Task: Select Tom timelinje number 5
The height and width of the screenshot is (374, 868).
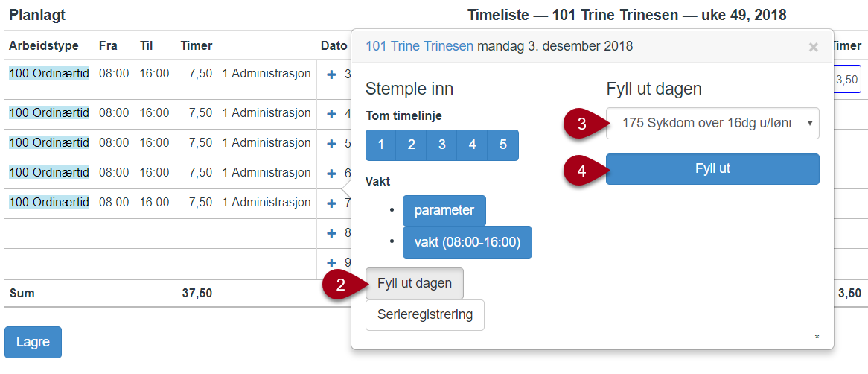Action: (503, 145)
